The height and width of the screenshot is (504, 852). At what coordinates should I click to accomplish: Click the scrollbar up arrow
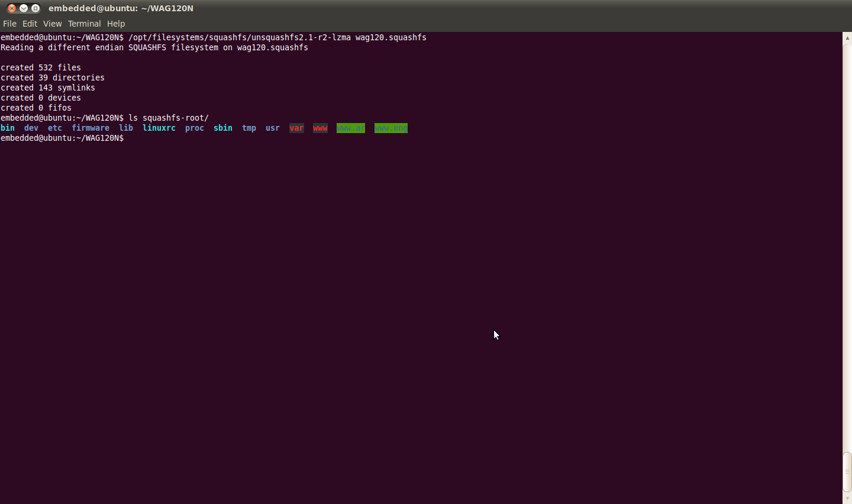coord(847,37)
